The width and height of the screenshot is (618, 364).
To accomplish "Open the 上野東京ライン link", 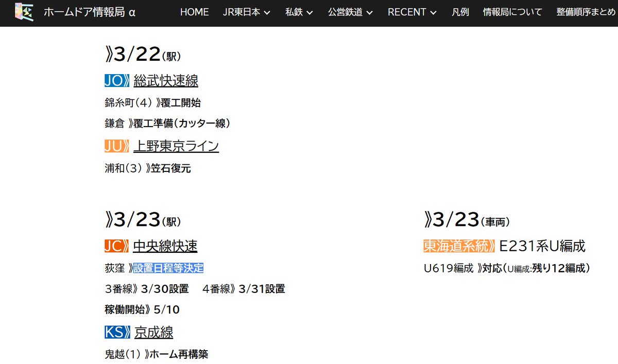I will [176, 147].
